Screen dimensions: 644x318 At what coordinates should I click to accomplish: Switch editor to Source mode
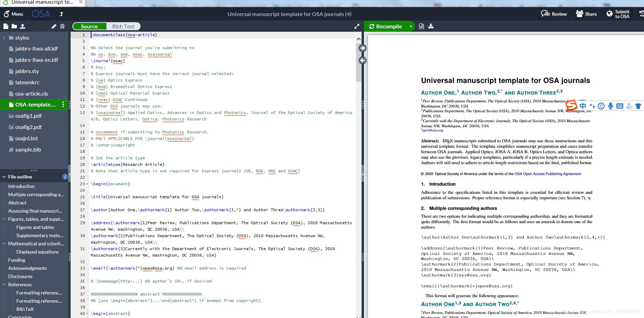(x=89, y=26)
